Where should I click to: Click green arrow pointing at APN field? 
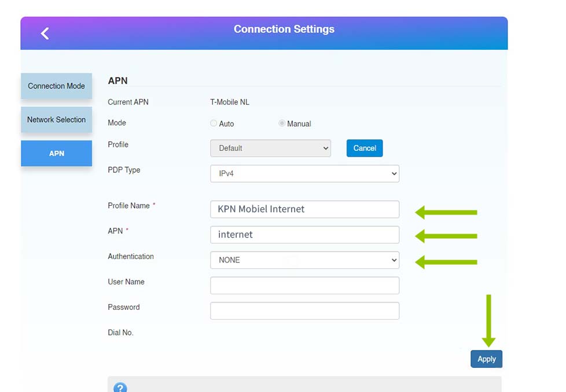pyautogui.click(x=446, y=236)
